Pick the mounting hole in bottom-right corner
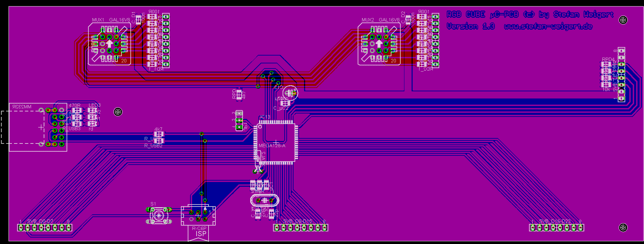Image resolution: width=644 pixels, height=244 pixels. [623, 227]
